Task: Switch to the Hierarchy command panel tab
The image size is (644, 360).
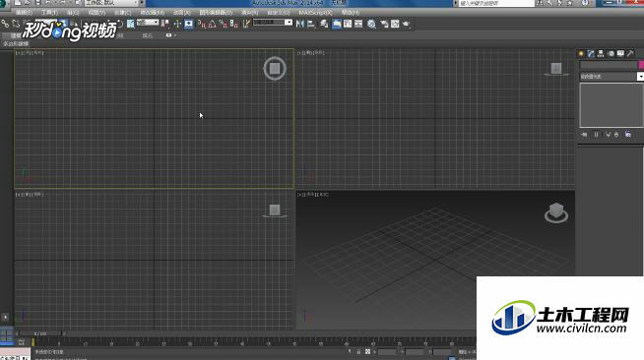Action: click(x=601, y=53)
